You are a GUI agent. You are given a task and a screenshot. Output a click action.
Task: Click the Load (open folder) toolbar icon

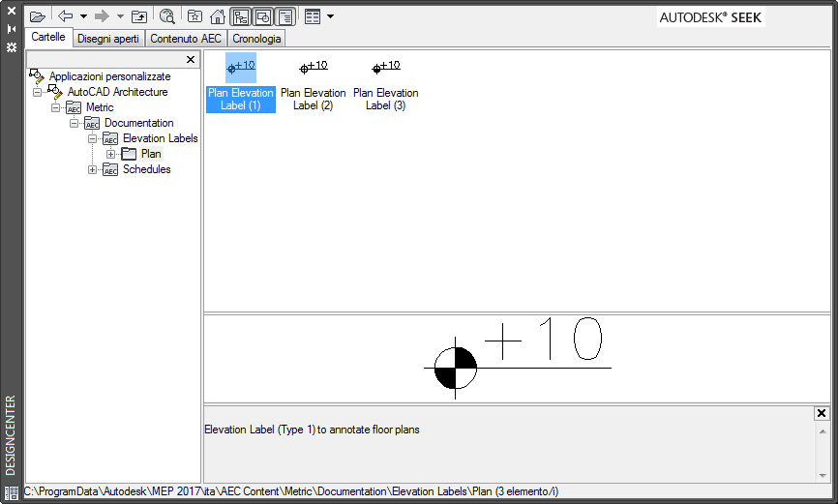38,17
